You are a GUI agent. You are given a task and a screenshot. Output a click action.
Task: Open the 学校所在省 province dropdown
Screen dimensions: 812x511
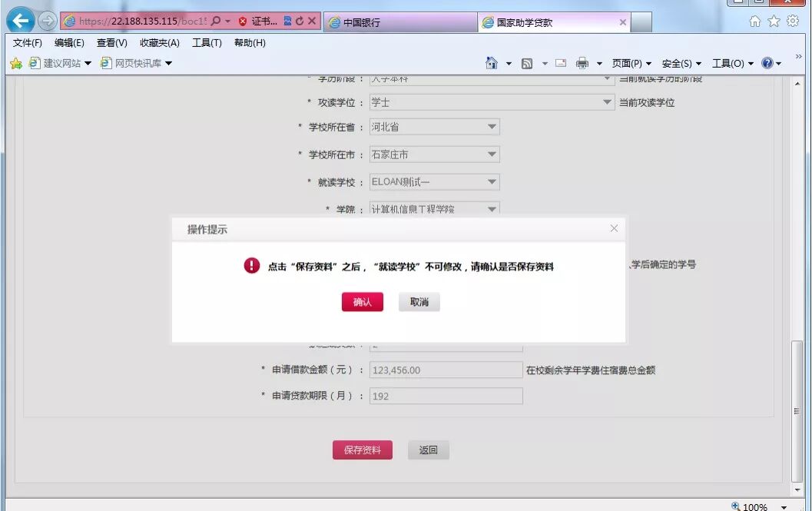coord(492,127)
